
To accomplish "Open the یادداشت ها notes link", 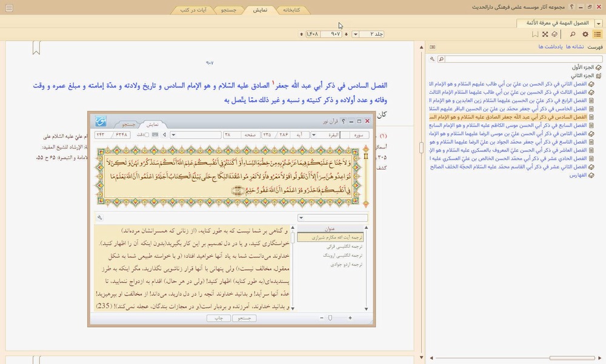I will (x=551, y=47).
